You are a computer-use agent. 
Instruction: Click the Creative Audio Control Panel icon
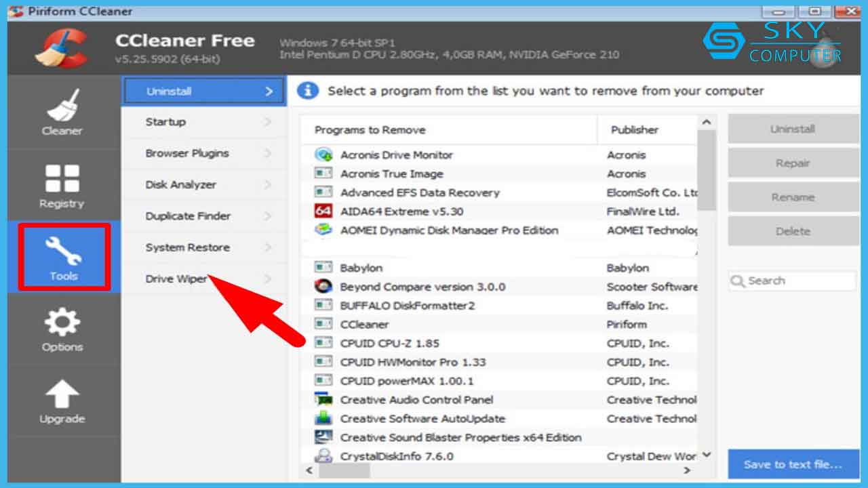(x=323, y=399)
